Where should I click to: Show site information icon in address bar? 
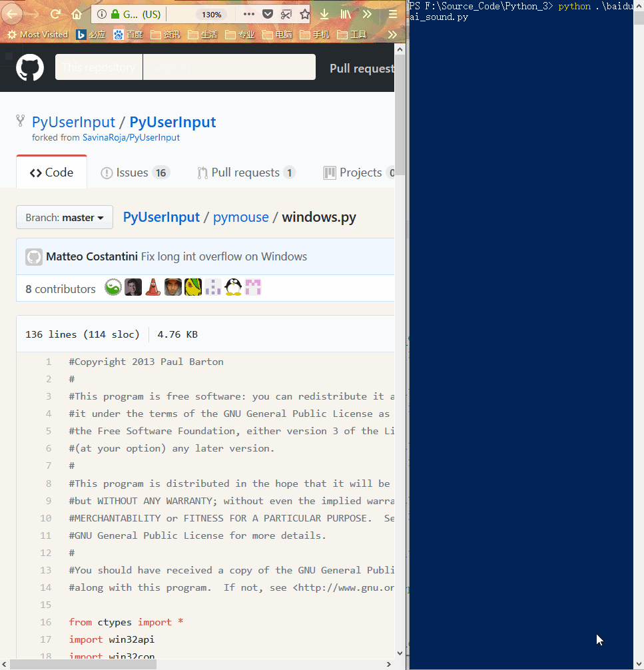pos(101,14)
